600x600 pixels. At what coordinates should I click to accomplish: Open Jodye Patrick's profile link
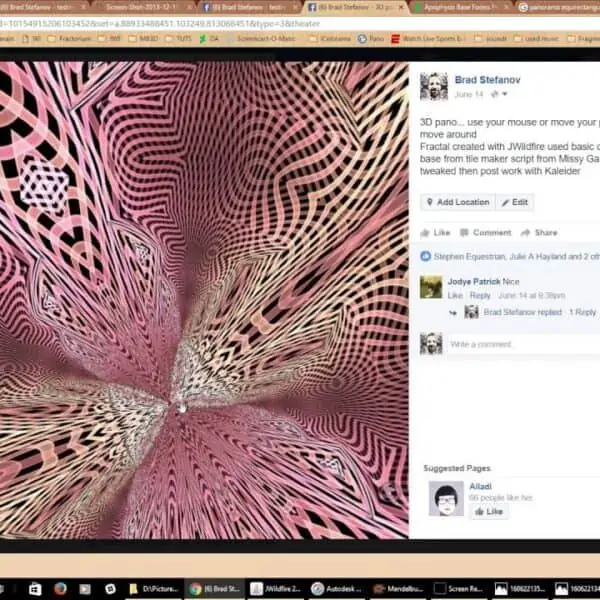(x=474, y=282)
